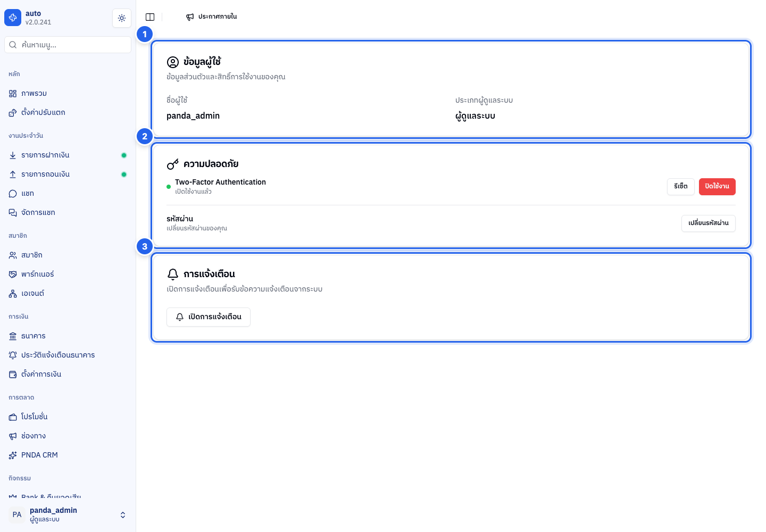Viewport: 766px width, 532px height.
Task: Click the ประกาศภายใน megaphone icon
Action: pos(190,17)
